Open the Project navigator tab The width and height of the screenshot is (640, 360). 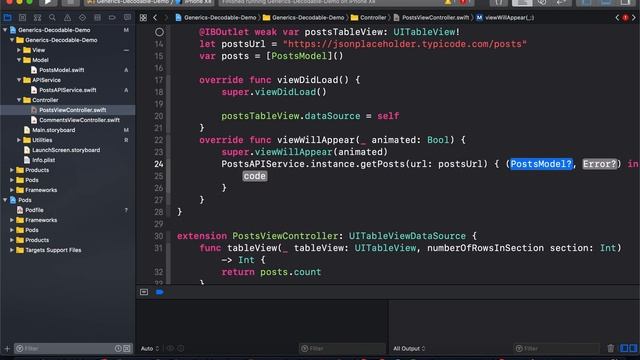[x=7, y=18]
